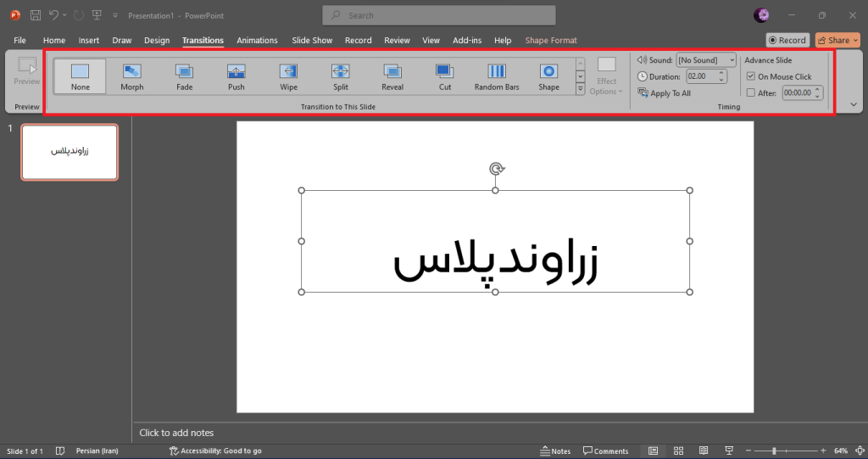Apply the Random Bars transition
The image size is (868, 459).
[x=497, y=76]
